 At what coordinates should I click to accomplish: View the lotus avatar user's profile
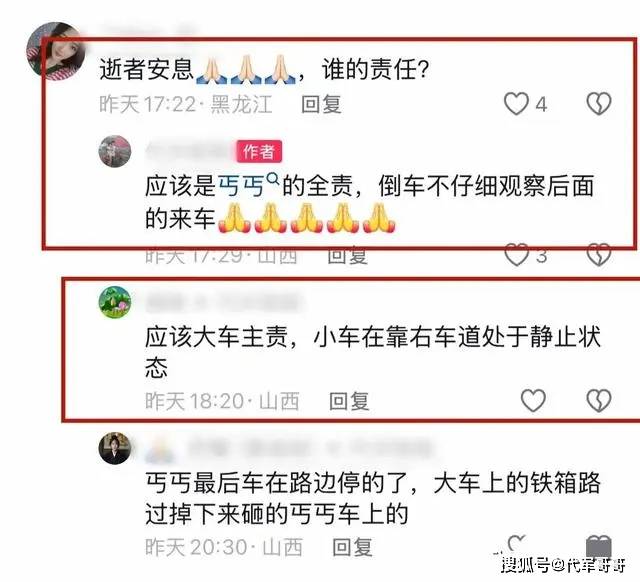tap(115, 302)
